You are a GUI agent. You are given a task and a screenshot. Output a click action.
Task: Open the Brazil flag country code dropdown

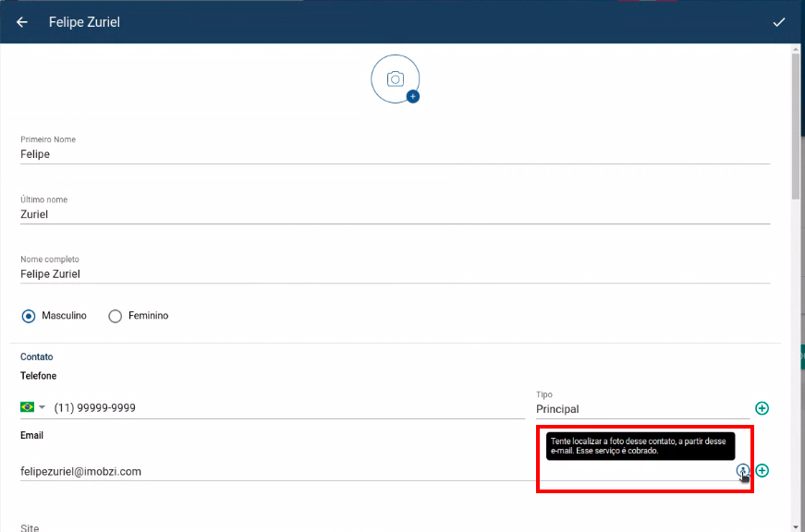(x=33, y=407)
